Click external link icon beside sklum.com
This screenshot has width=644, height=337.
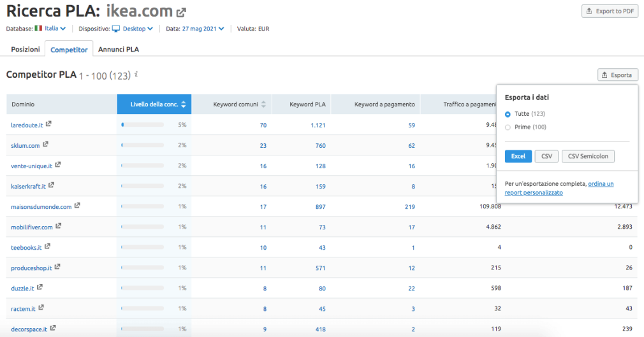(x=45, y=145)
